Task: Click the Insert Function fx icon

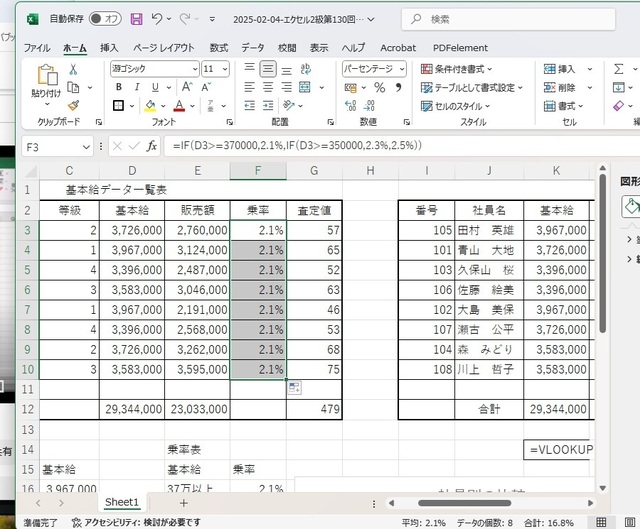Action: point(152,146)
